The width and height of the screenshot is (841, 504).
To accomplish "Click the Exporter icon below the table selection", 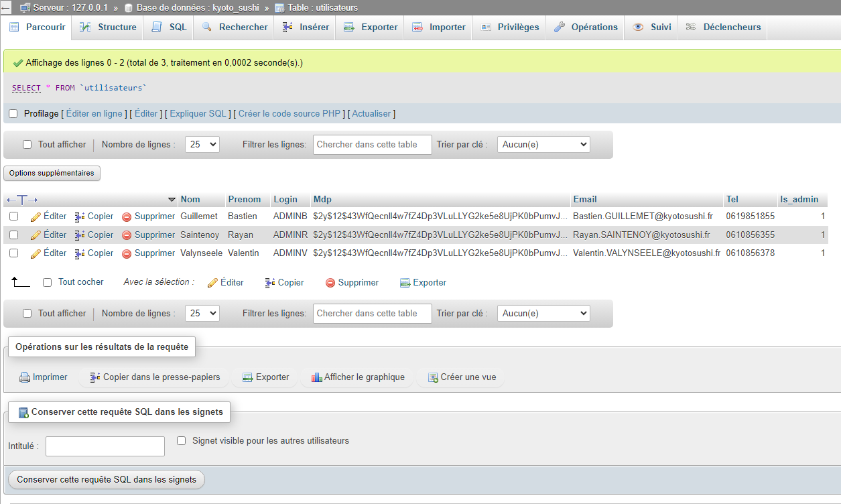I will pos(405,283).
